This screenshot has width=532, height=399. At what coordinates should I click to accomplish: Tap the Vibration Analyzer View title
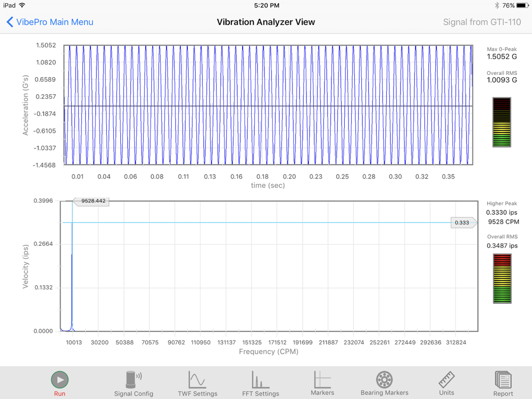point(265,22)
